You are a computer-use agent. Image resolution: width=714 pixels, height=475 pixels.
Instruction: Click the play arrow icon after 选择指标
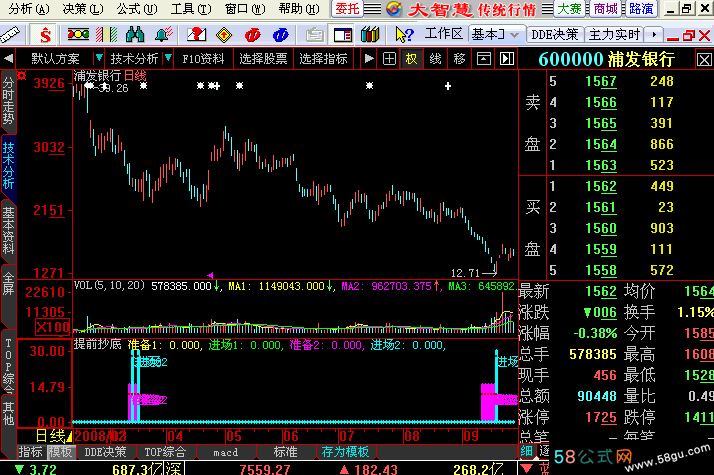(x=369, y=58)
